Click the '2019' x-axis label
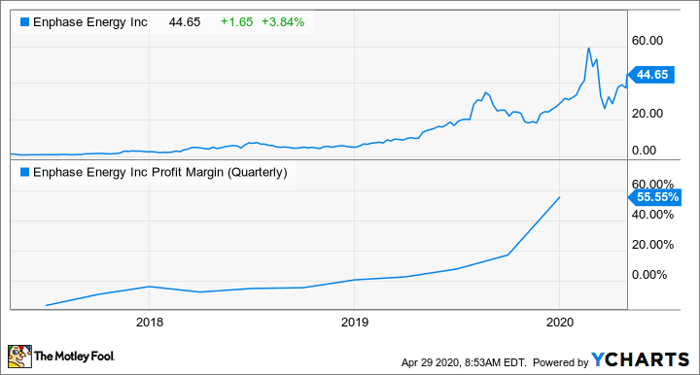This screenshot has width=700, height=375. pyautogui.click(x=354, y=323)
